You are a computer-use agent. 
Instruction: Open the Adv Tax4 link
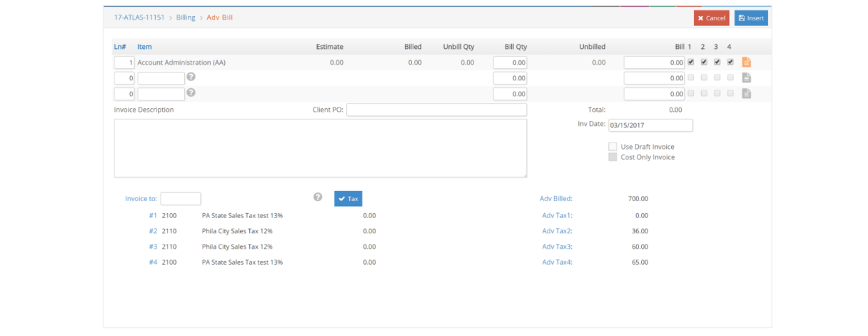pos(557,262)
